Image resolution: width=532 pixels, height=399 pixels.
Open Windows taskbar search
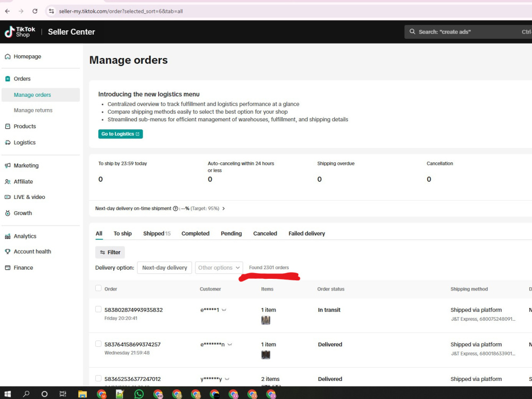coord(26,394)
